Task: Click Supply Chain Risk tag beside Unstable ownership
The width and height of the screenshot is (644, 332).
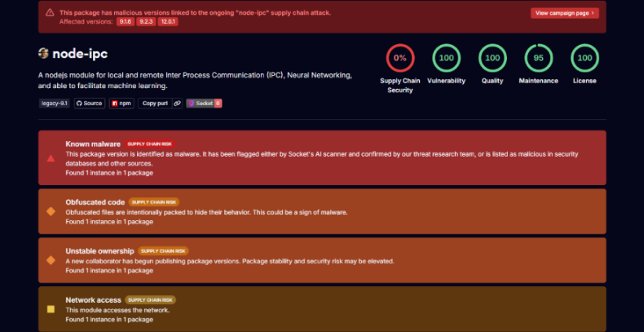Action: click(164, 251)
